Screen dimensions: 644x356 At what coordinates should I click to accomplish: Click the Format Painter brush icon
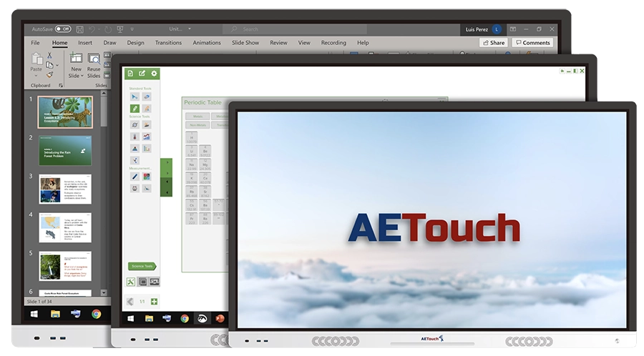tap(49, 74)
